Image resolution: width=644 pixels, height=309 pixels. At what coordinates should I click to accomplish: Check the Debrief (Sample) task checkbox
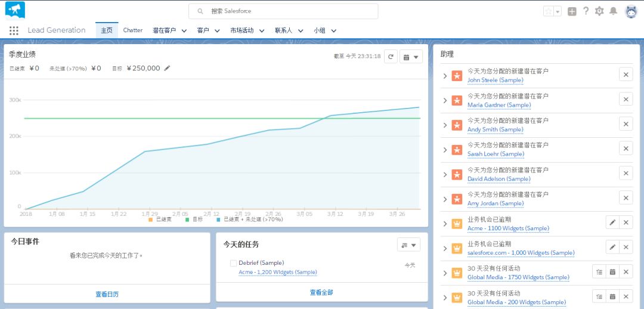pos(233,263)
